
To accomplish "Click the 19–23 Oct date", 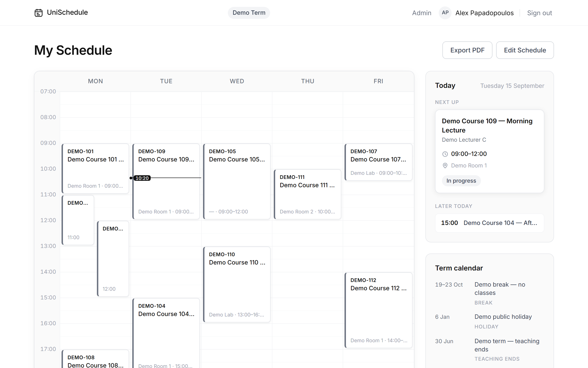I will click(x=449, y=285).
